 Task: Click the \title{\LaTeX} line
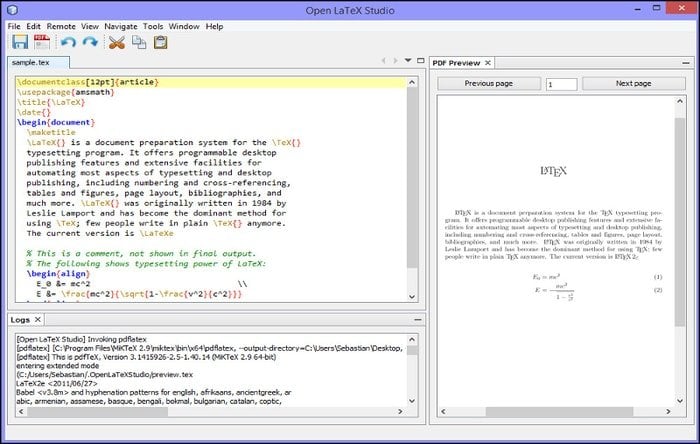51,102
